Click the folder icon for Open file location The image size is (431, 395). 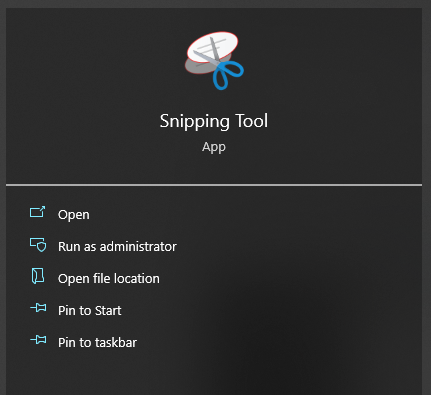pos(38,276)
